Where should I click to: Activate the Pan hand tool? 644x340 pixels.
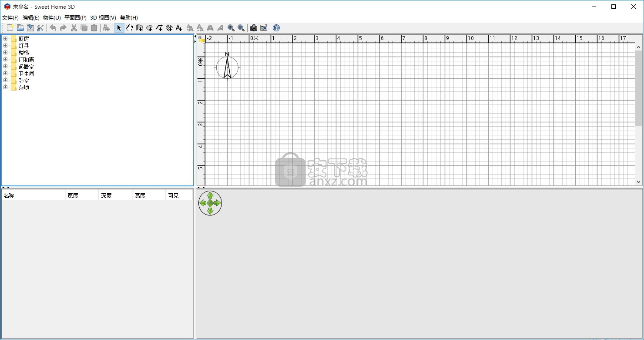[129, 28]
